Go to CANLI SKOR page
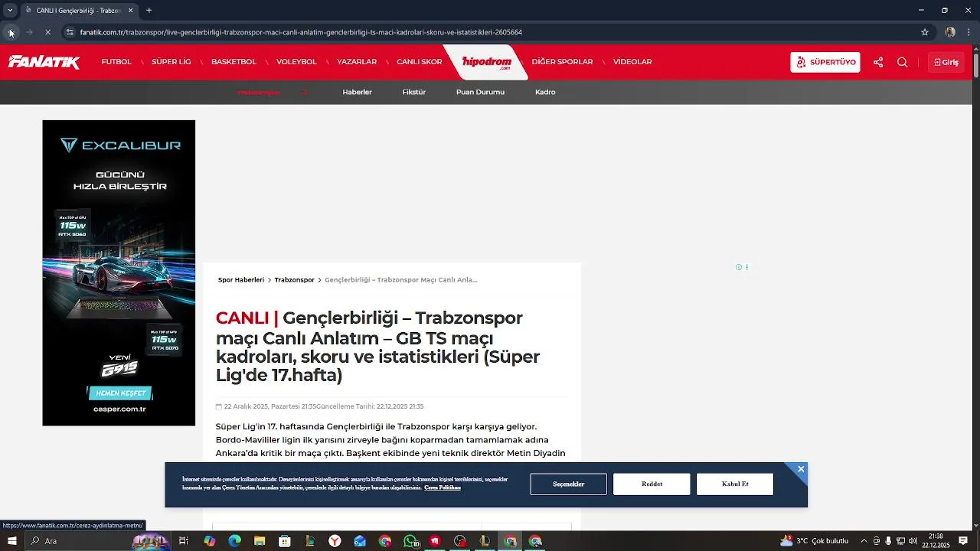Viewport: 980px width, 551px height. point(419,62)
